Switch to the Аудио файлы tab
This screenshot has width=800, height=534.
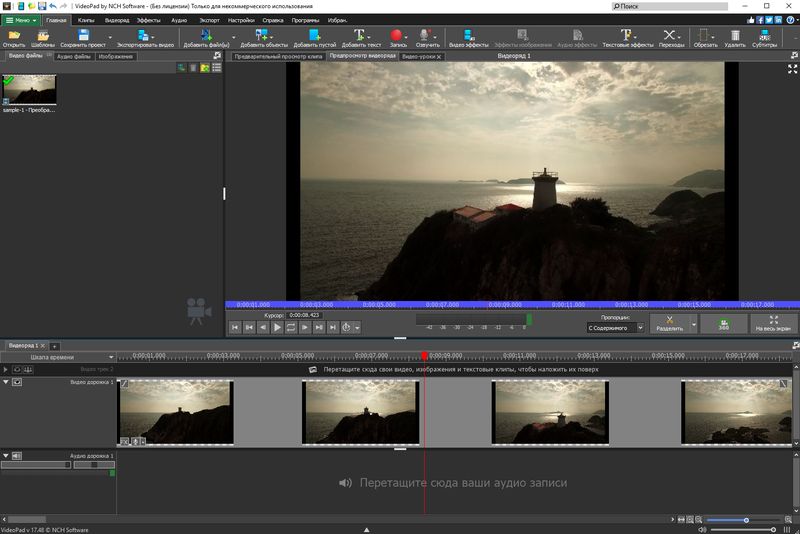click(73, 57)
